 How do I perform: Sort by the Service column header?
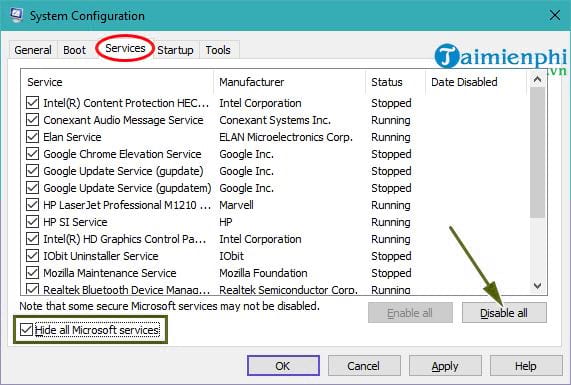pyautogui.click(x=117, y=82)
